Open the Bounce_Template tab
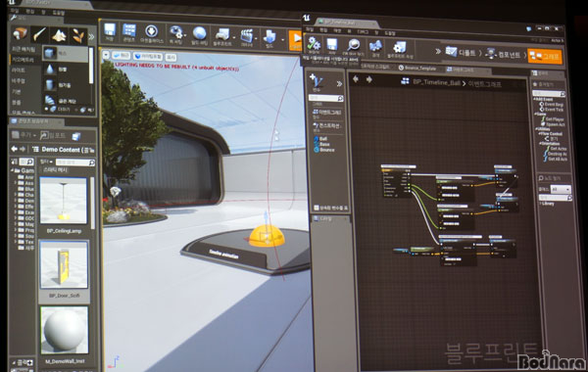Viewport: 588px width, 372px height. tap(417, 69)
